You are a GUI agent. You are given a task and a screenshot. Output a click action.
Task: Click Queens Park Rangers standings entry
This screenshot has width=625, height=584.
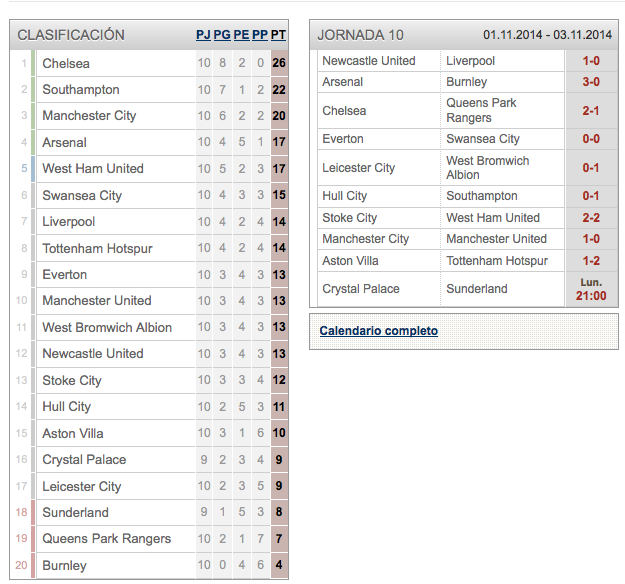point(107,539)
